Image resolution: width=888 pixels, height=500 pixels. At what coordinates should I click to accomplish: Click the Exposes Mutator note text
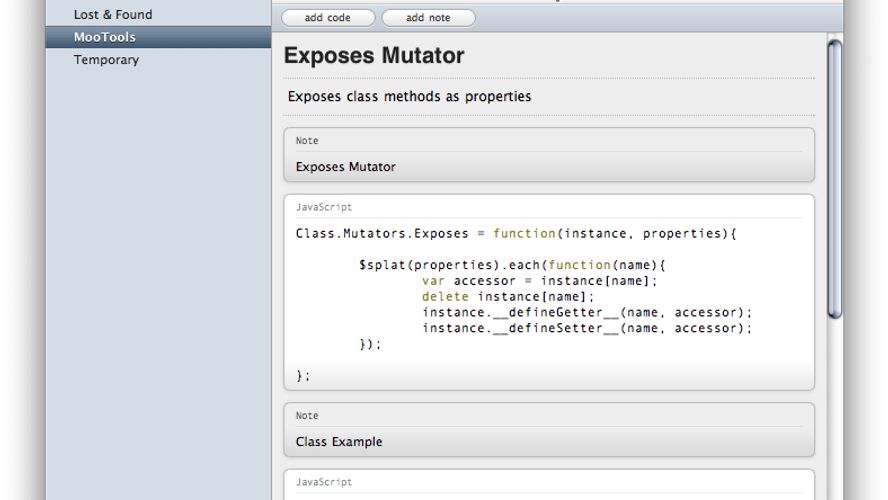(x=345, y=166)
